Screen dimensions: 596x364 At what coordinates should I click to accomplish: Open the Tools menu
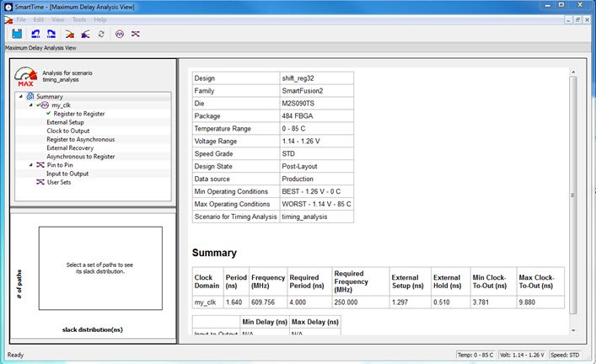(x=79, y=19)
